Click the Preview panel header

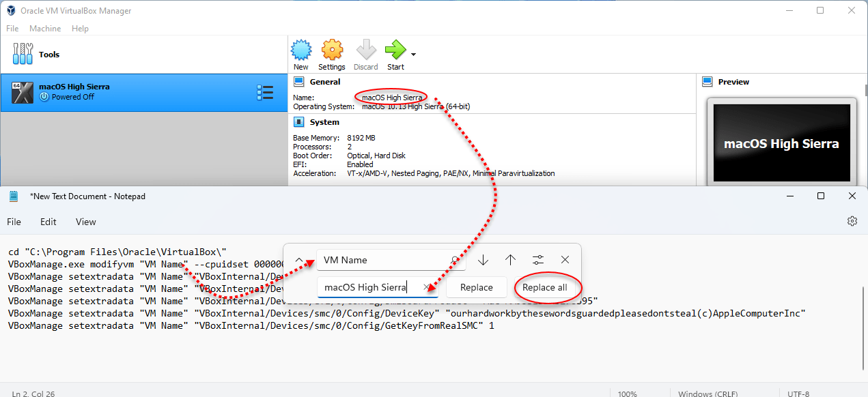click(x=733, y=82)
